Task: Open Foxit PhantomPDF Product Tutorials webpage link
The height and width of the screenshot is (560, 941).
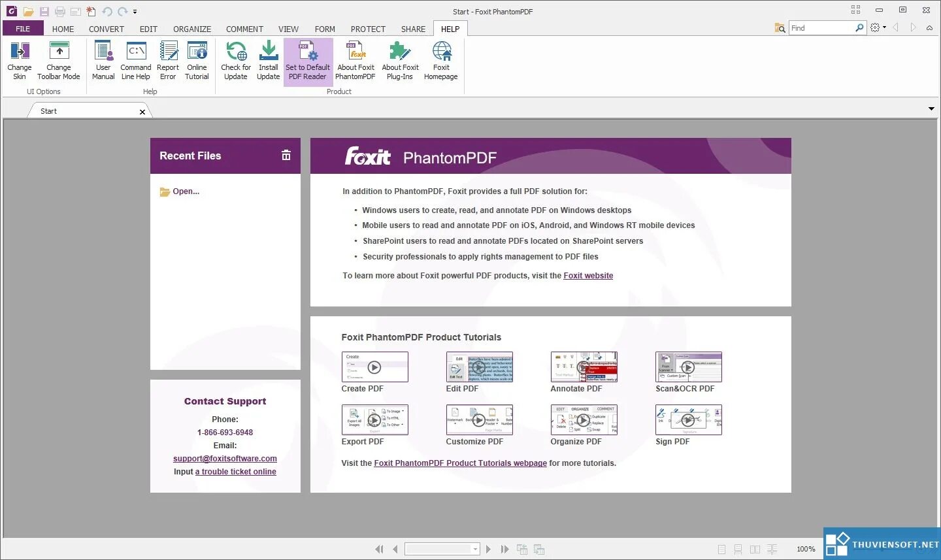Action: pos(460,463)
